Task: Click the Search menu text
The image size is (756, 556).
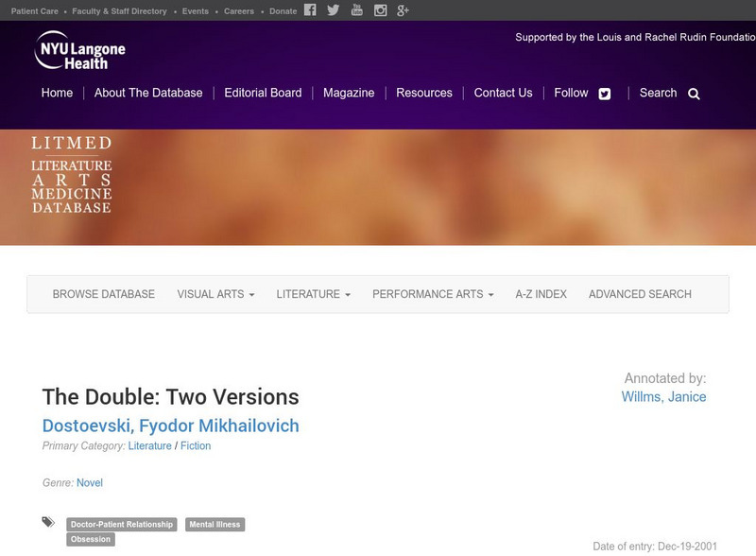Action: [x=658, y=93]
